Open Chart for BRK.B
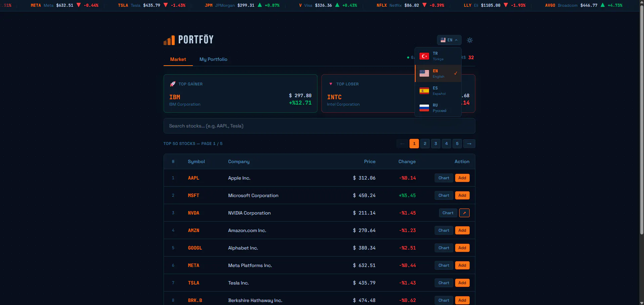 click(x=444, y=300)
